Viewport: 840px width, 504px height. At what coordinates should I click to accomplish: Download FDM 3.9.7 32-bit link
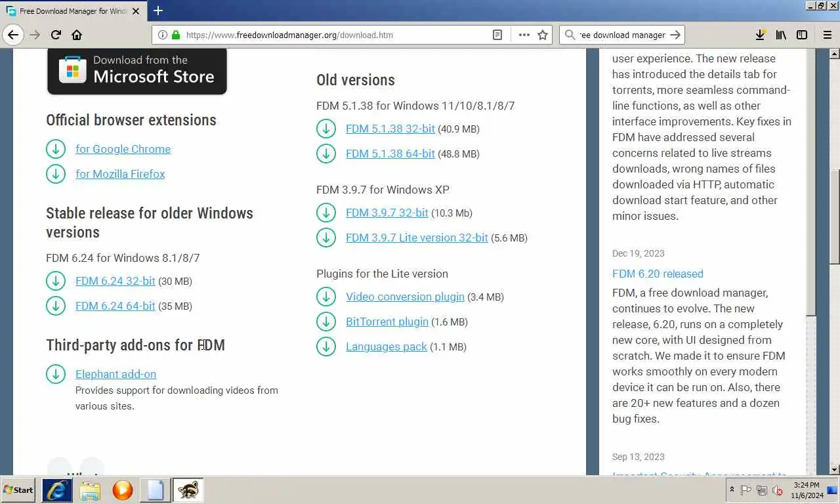[387, 213]
